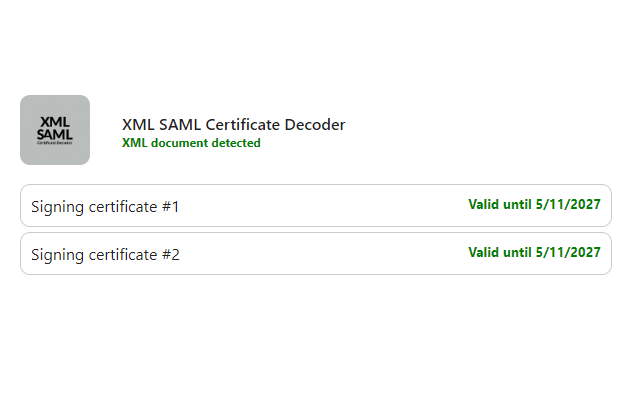The height and width of the screenshot is (400, 640).
Task: Click the #2 number in second certificate label
Action: tap(170, 255)
